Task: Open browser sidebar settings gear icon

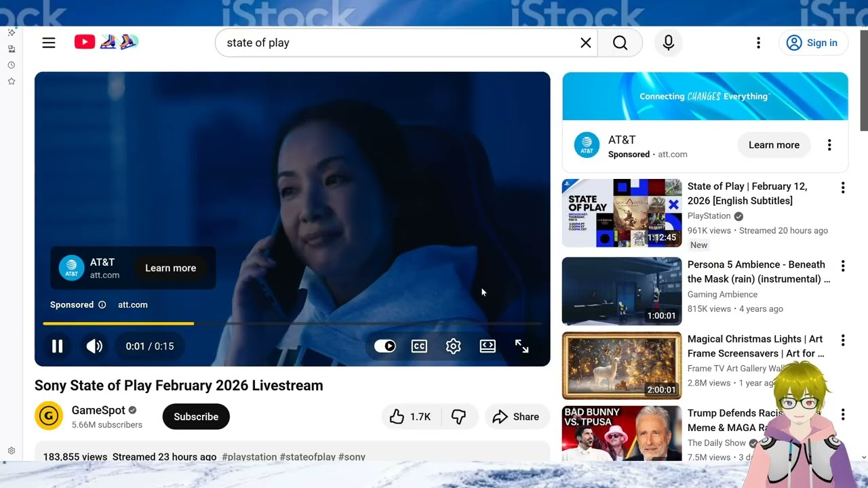Action: pyautogui.click(x=12, y=451)
